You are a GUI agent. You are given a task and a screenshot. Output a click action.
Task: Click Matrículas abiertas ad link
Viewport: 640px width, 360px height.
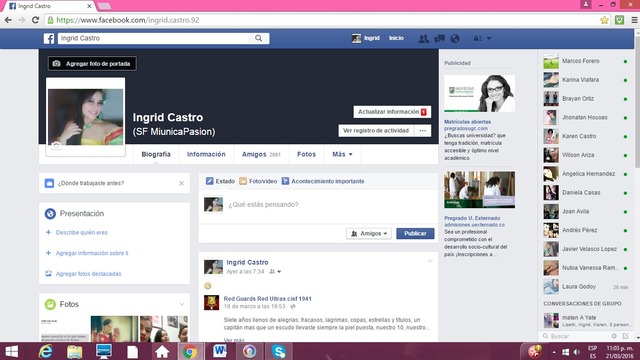467,122
